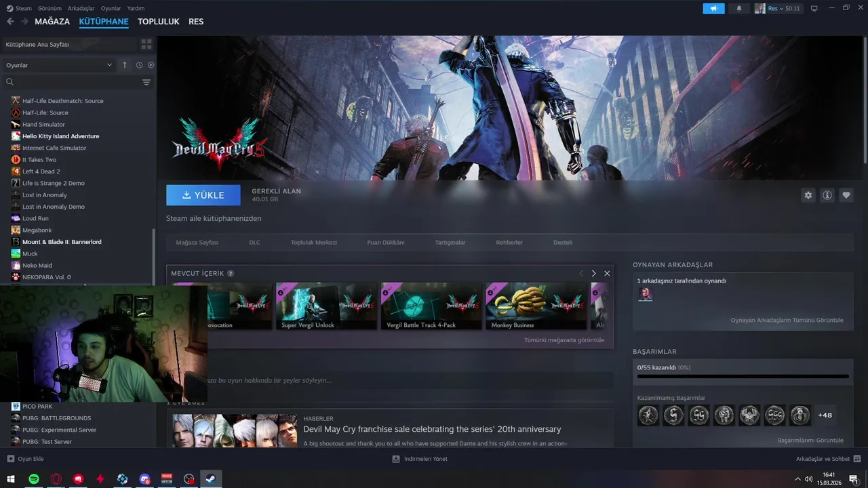This screenshot has width=868, height=488.
Task: Open library advanced filter icon
Action: tap(146, 82)
